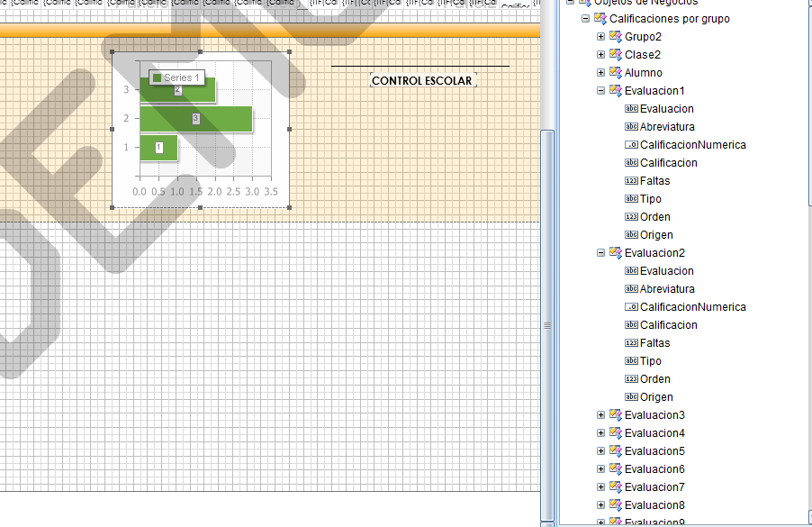
Task: Click the chart's top-middle resize handle
Action: pyautogui.click(x=201, y=52)
